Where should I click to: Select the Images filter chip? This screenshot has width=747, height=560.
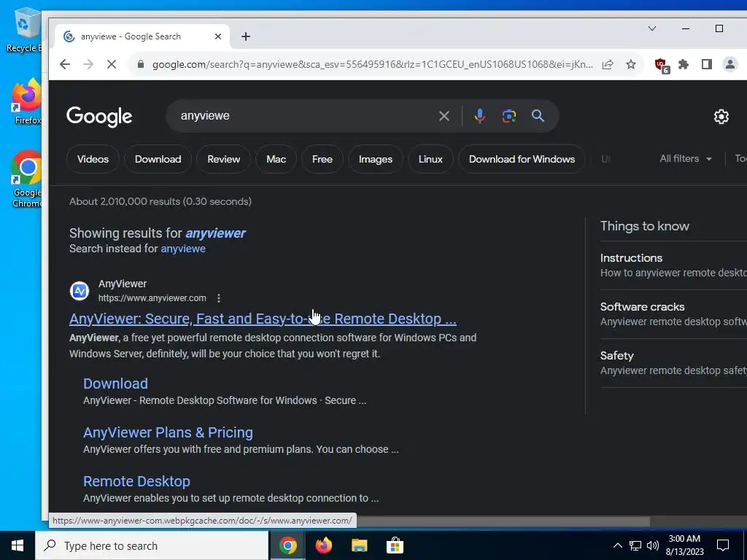(x=376, y=159)
